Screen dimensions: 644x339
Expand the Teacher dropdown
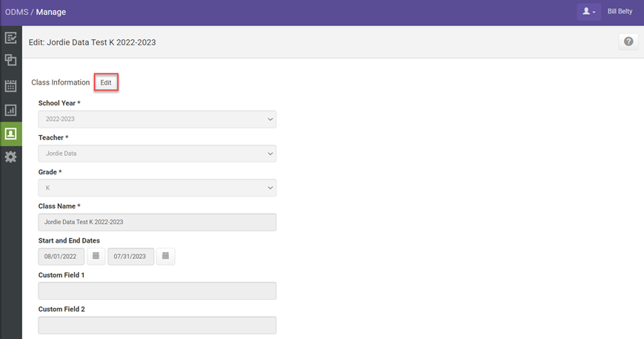point(157,154)
